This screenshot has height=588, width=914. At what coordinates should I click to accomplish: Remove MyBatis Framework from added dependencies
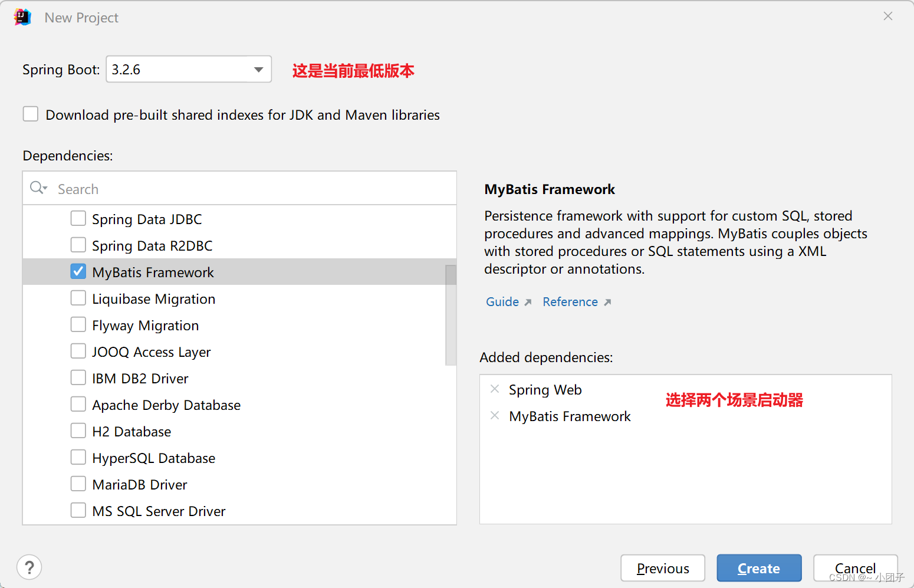(495, 415)
